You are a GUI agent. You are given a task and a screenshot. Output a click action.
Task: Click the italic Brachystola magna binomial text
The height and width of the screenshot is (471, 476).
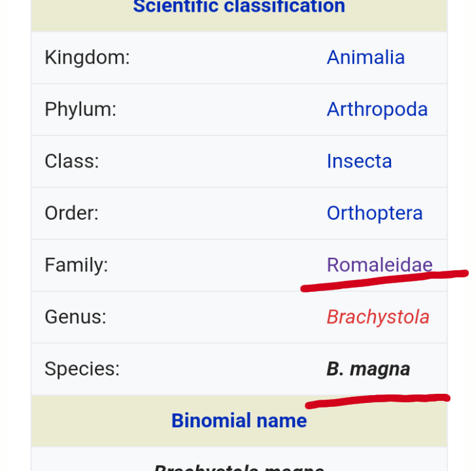[239, 467]
